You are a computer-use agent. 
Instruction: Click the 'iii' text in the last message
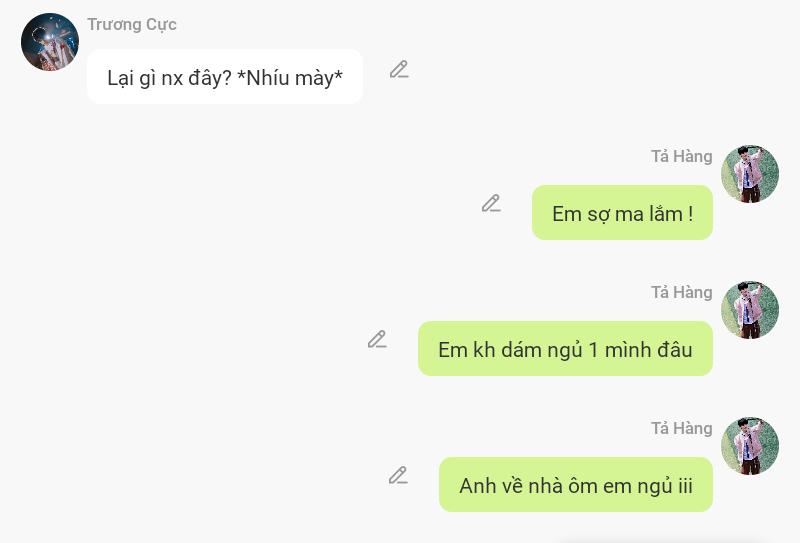pyautogui.click(x=685, y=485)
